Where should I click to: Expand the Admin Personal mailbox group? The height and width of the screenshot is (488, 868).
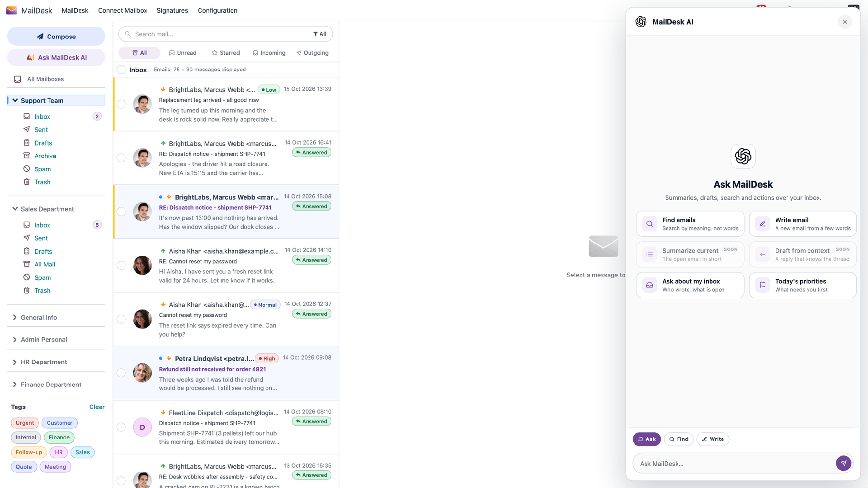15,339
